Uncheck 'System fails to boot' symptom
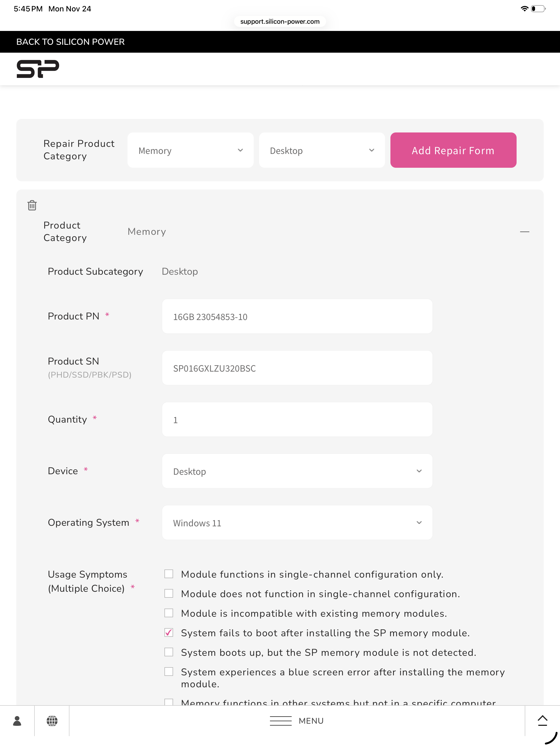This screenshot has width=560, height=747. click(169, 632)
